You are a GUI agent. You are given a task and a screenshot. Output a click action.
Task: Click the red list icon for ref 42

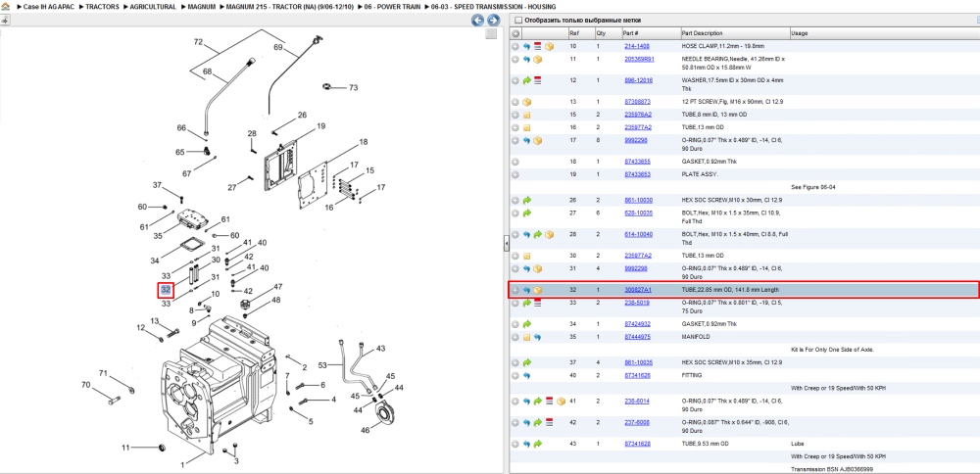[x=549, y=423]
